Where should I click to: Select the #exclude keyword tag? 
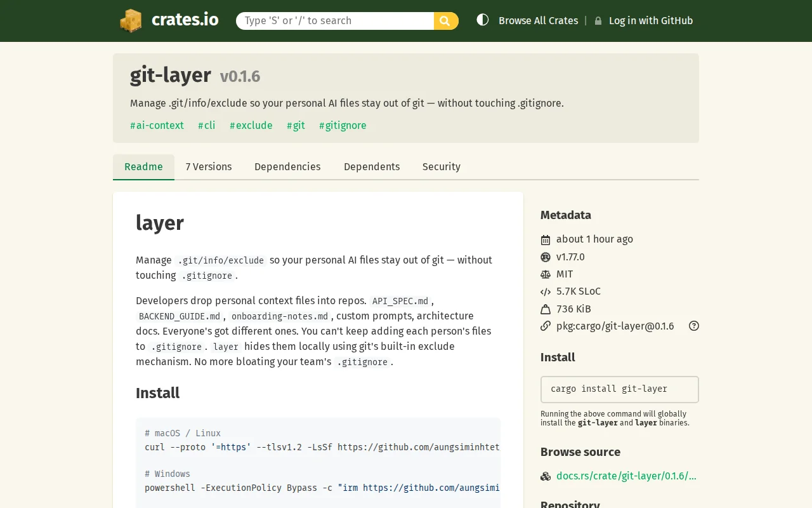[x=251, y=126]
